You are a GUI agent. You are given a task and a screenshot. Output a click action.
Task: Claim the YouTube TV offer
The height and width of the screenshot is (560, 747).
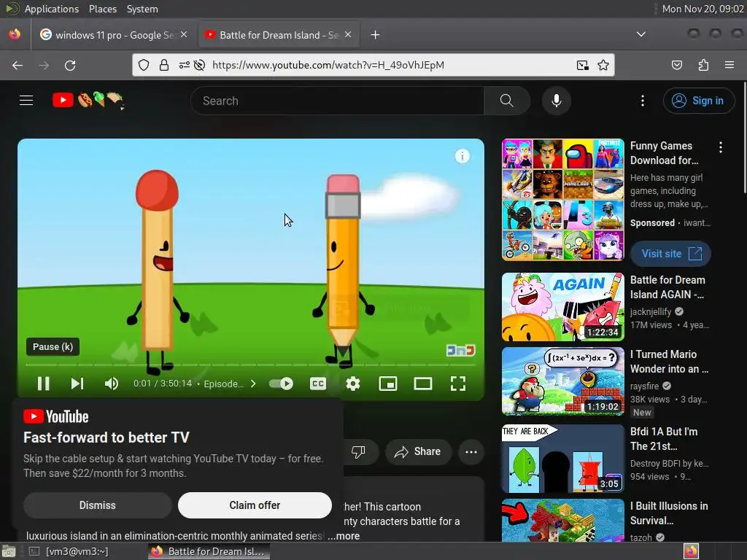pyautogui.click(x=255, y=505)
